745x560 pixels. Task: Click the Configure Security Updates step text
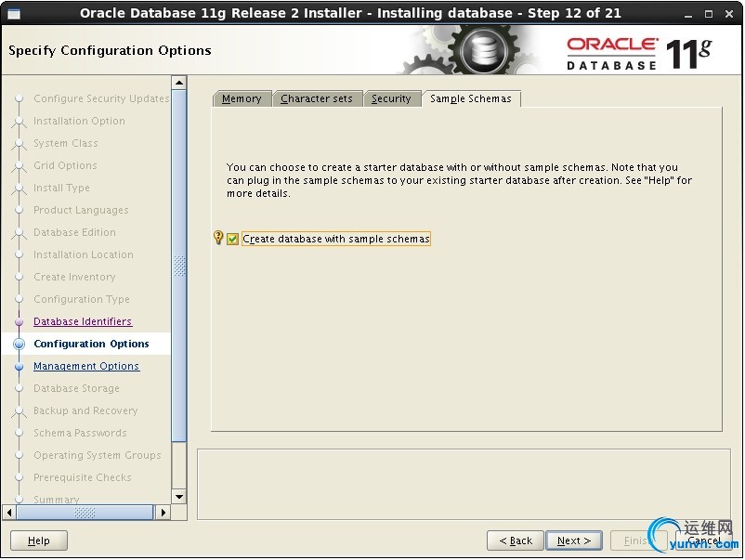[101, 98]
